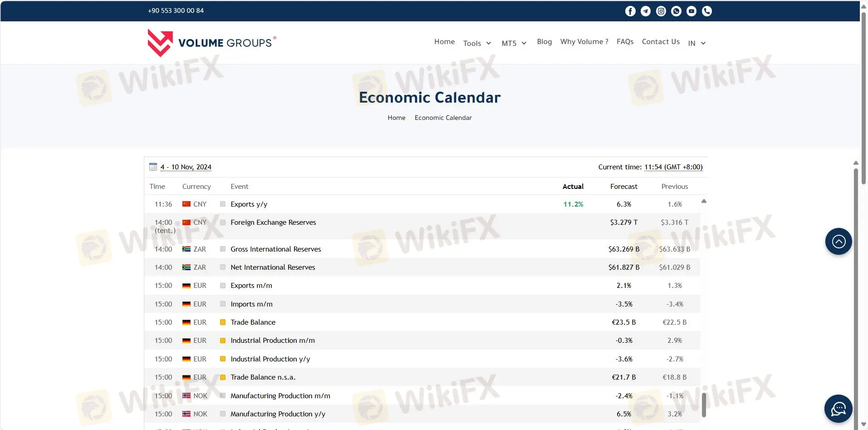Open the chat support bubble
The image size is (868, 430).
pyautogui.click(x=839, y=408)
